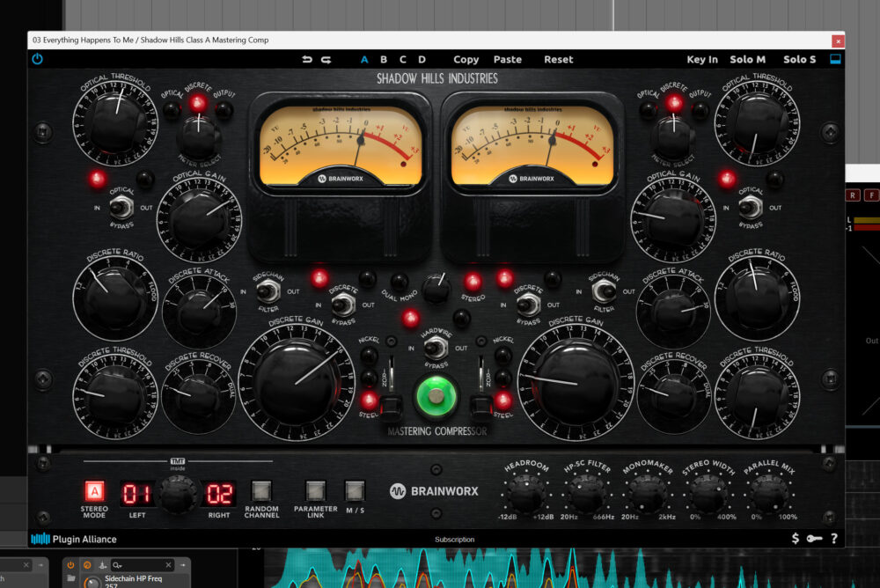Click the right Discrete Ratio knob

[x=757, y=298]
